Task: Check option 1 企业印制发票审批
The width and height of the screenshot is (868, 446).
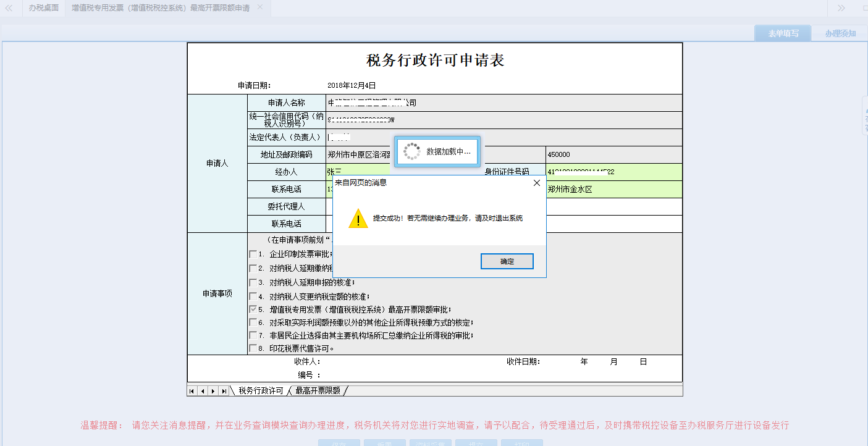Action: tap(253, 253)
